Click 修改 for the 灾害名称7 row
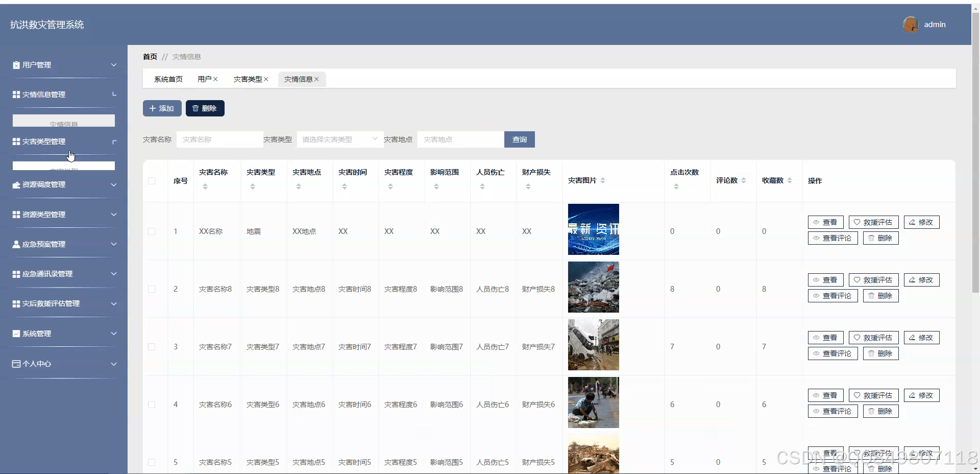The image size is (980, 474). [922, 338]
